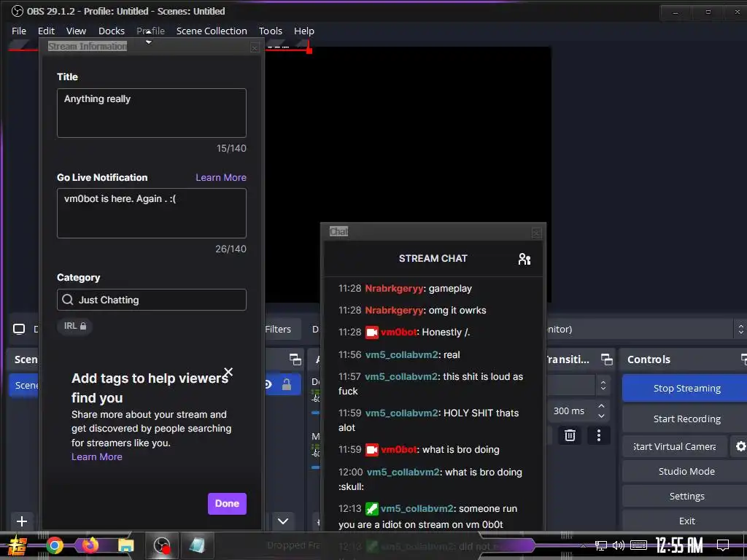The width and height of the screenshot is (747, 560).
Task: Open the blue notepad-like taskbar app
Action: coord(197,545)
